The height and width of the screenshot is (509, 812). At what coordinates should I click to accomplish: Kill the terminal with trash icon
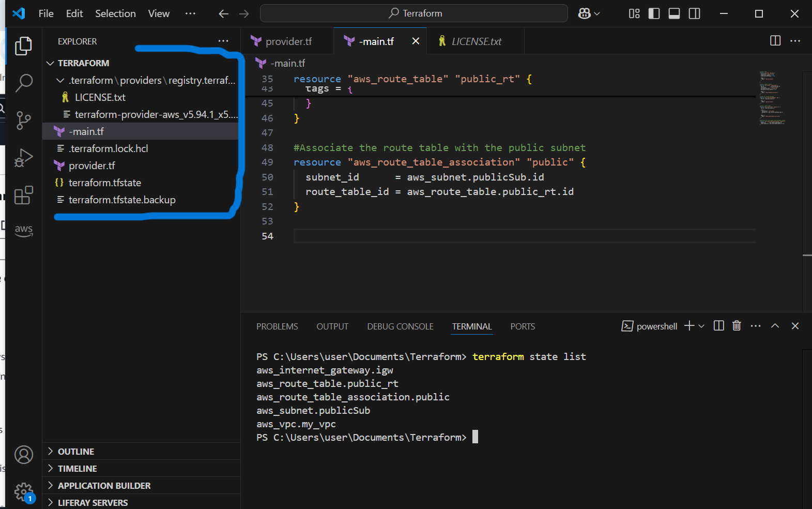point(737,326)
